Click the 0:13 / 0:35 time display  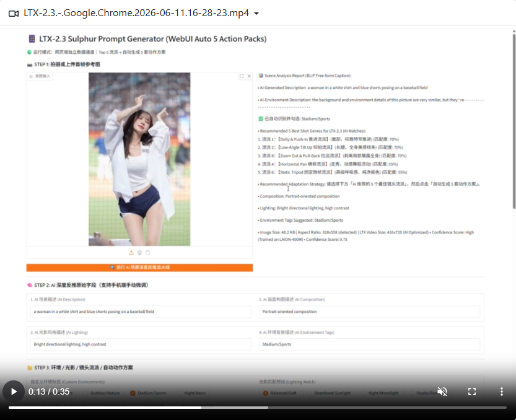click(49, 392)
